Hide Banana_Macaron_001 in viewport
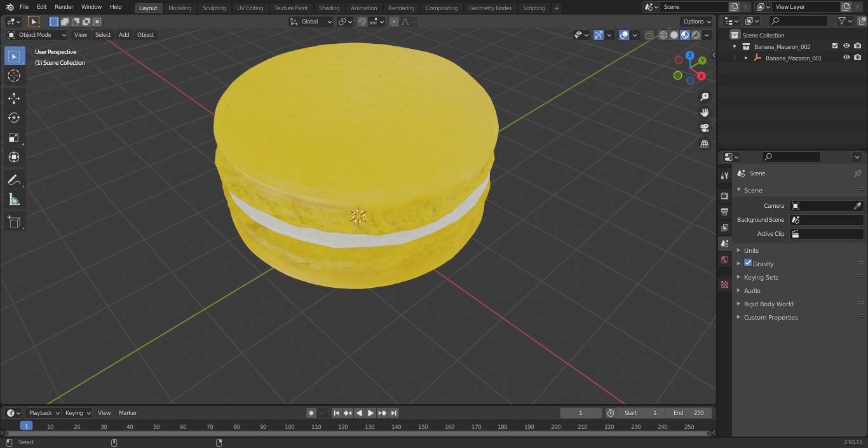The width and height of the screenshot is (868, 448). [846, 58]
